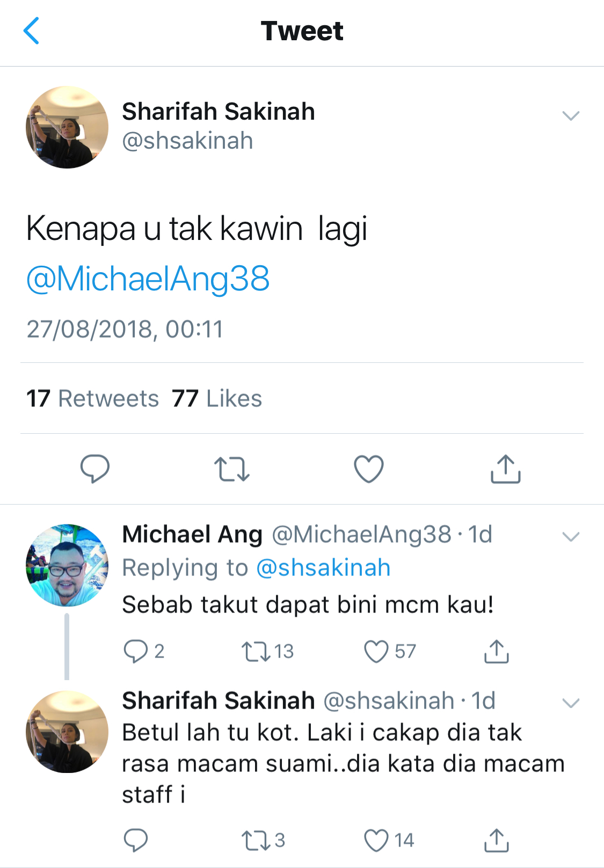Tap the back arrow at top
Screen dimensions: 604x868
coord(31,31)
